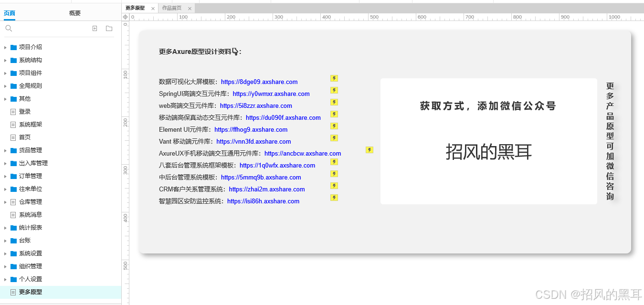This screenshot has width=644, height=305.
Task: Click lightning marker beside 移动端高保真动态交互元件库
Action: 334,114
